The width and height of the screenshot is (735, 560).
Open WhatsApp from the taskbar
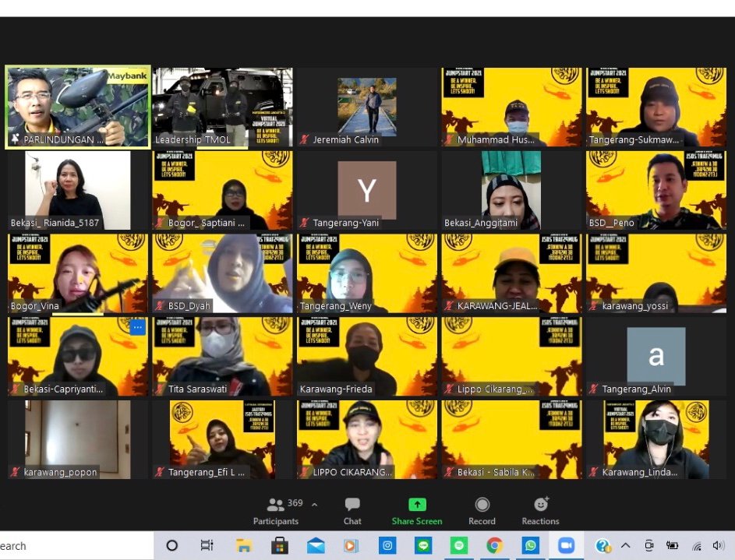[531, 545]
